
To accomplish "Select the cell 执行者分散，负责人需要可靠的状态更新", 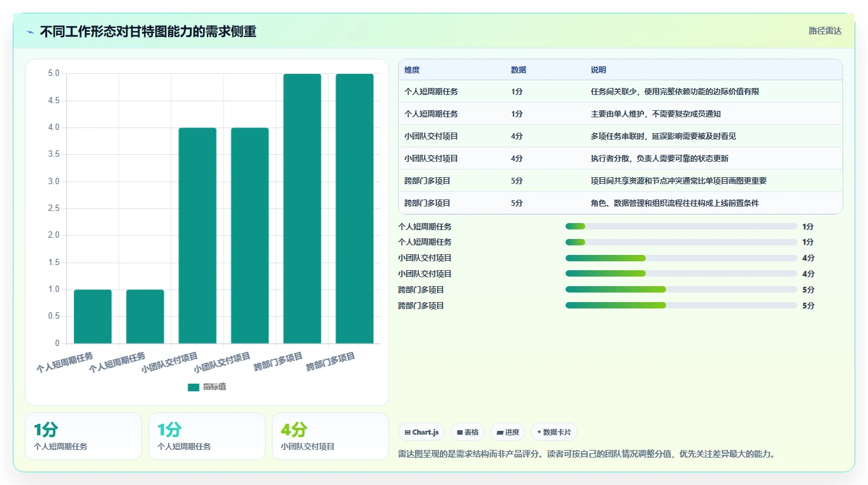I will pos(660,159).
